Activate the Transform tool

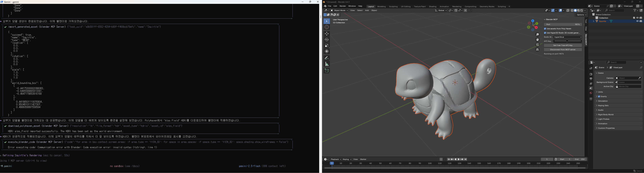[x=327, y=51]
